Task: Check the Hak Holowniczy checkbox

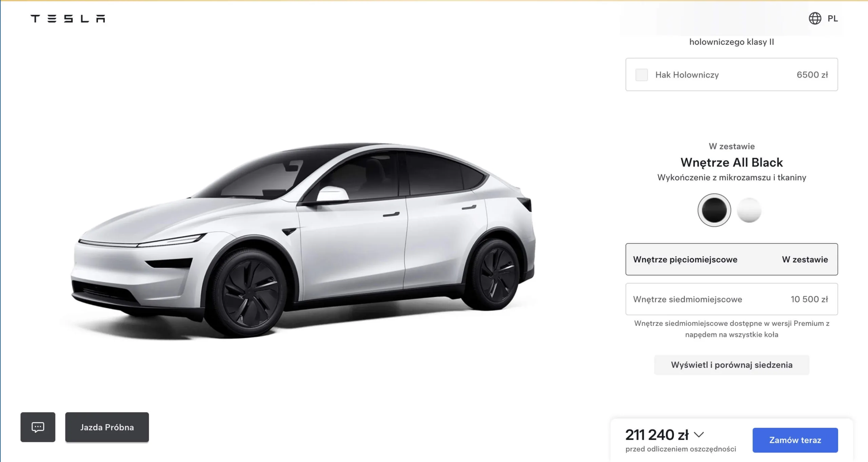Action: coord(642,75)
